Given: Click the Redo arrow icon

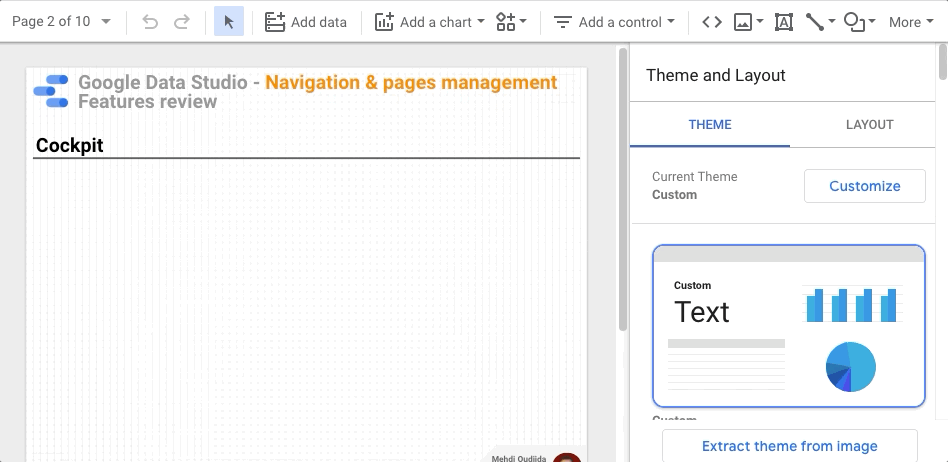Looking at the screenshot, I should 181,22.
